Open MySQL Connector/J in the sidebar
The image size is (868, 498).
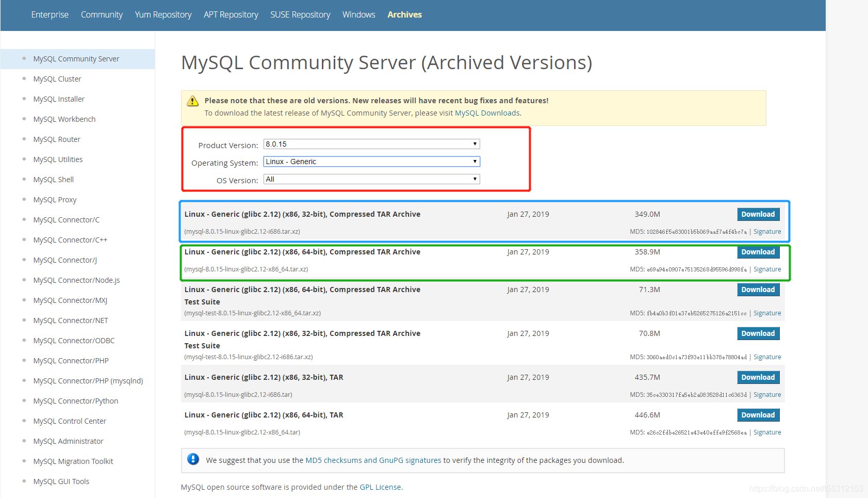point(65,260)
